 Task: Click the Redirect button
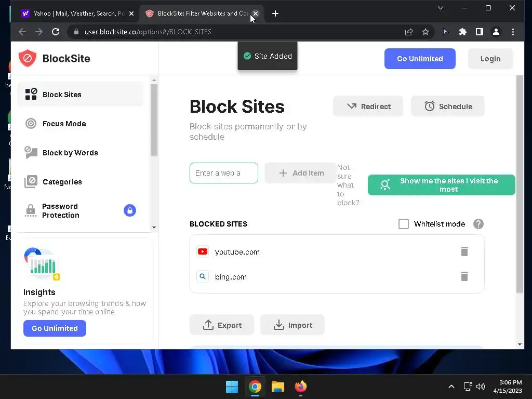[368, 106]
